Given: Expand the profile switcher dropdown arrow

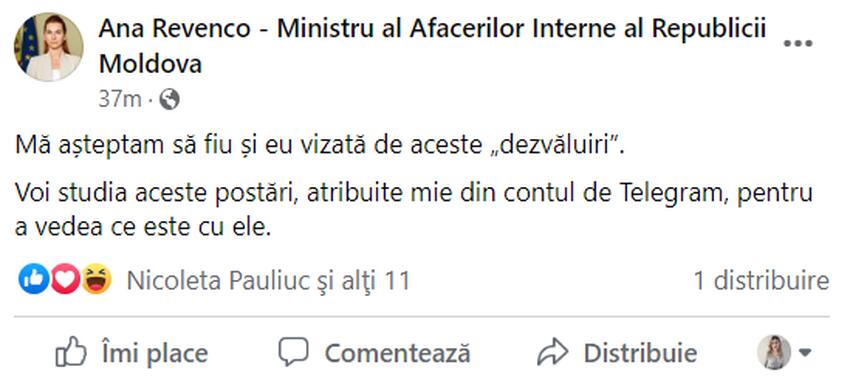Looking at the screenshot, I should coord(805,353).
